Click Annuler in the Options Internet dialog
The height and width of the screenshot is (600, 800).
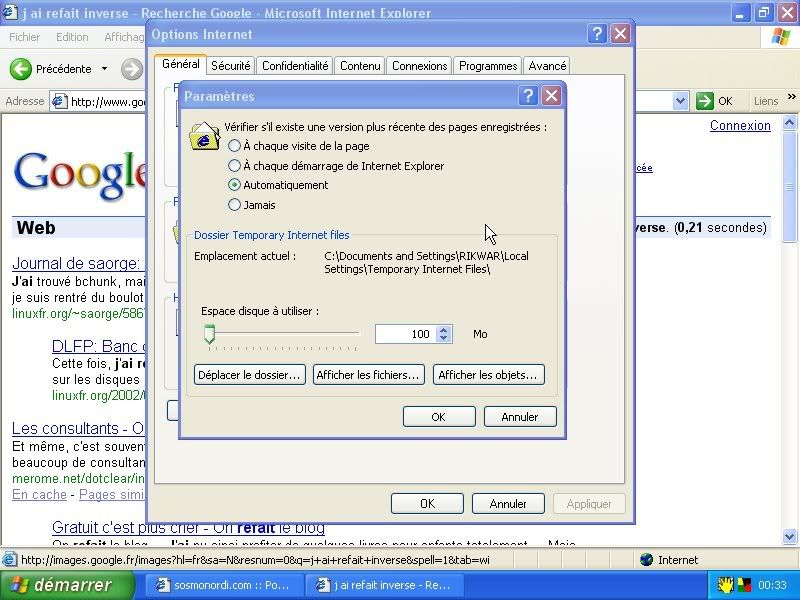click(x=508, y=504)
